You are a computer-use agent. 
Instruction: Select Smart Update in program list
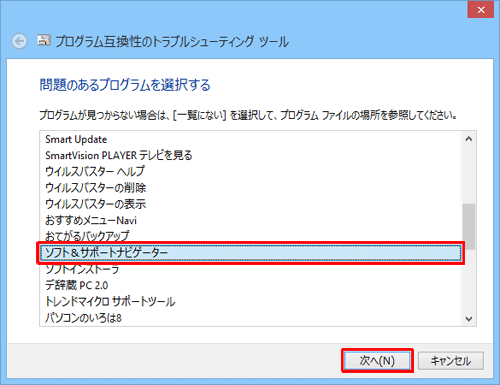point(251,139)
